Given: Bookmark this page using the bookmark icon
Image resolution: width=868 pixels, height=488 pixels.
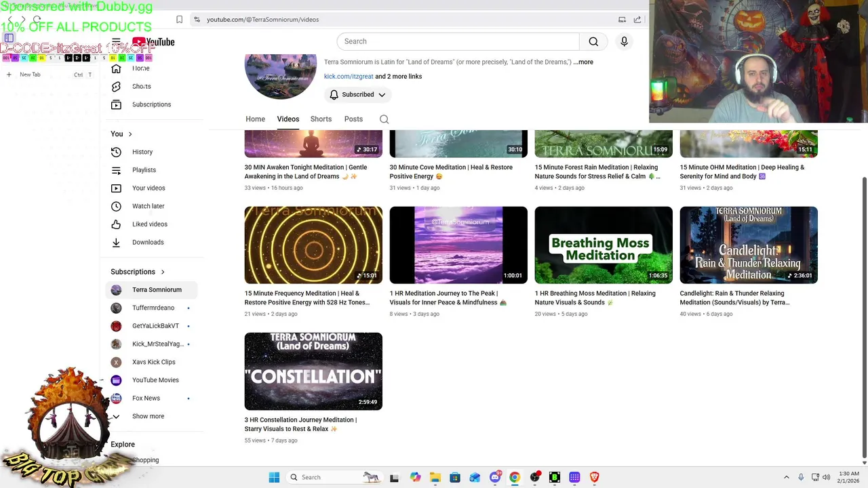Looking at the screenshot, I should click(179, 20).
